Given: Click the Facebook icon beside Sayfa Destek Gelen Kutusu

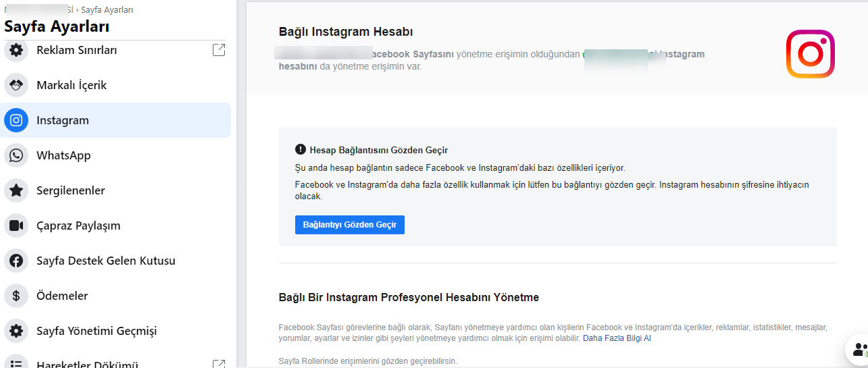Looking at the screenshot, I should pyautogui.click(x=16, y=261).
